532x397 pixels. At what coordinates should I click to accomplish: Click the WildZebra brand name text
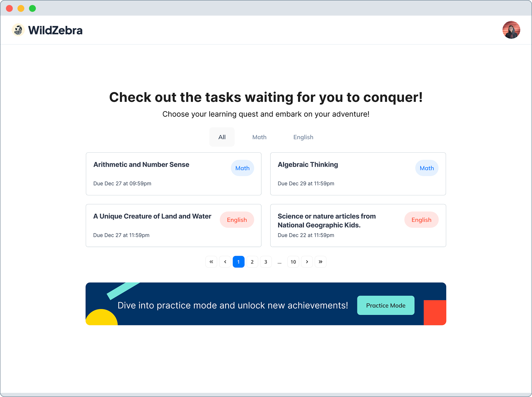click(x=55, y=30)
